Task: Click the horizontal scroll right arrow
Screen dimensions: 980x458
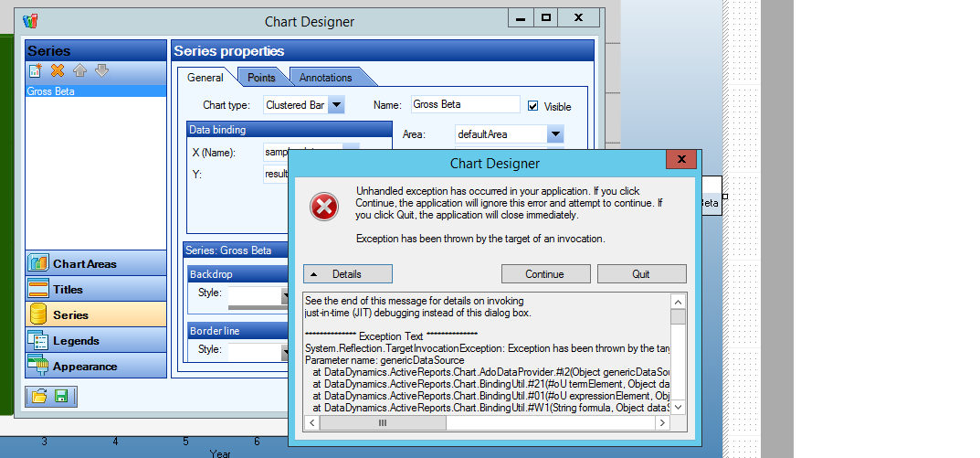Action: point(662,423)
